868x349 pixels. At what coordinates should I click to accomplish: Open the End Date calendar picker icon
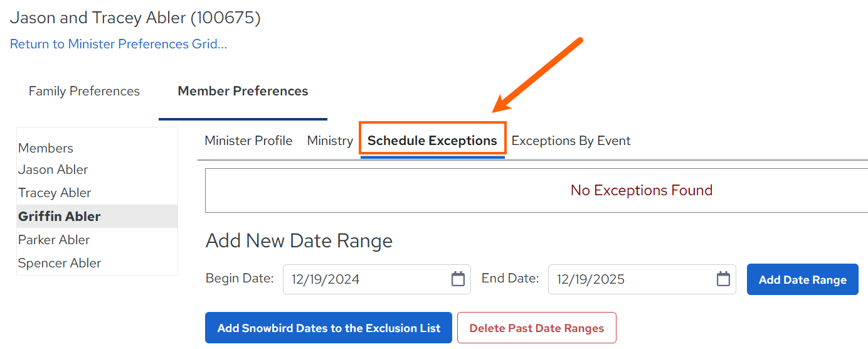click(723, 279)
